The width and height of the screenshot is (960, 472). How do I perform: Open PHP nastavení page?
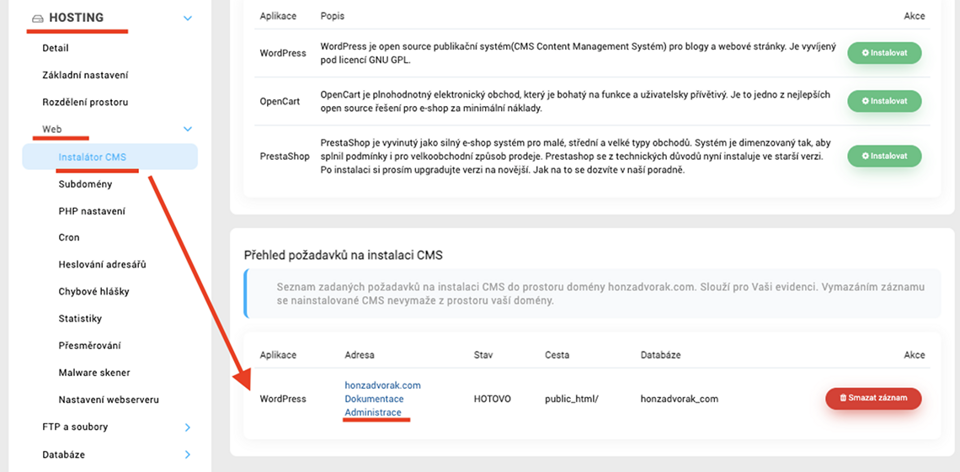[x=92, y=211]
